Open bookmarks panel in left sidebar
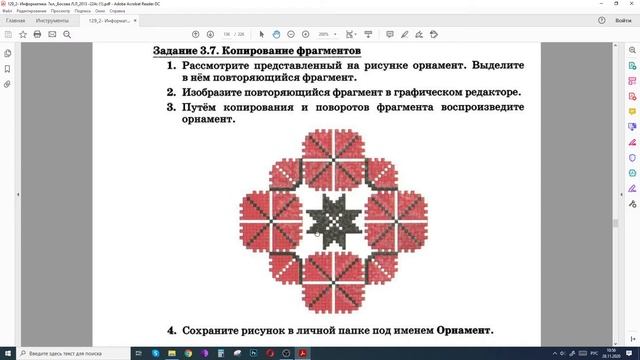Screen dimensions: 640x360 (7, 69)
